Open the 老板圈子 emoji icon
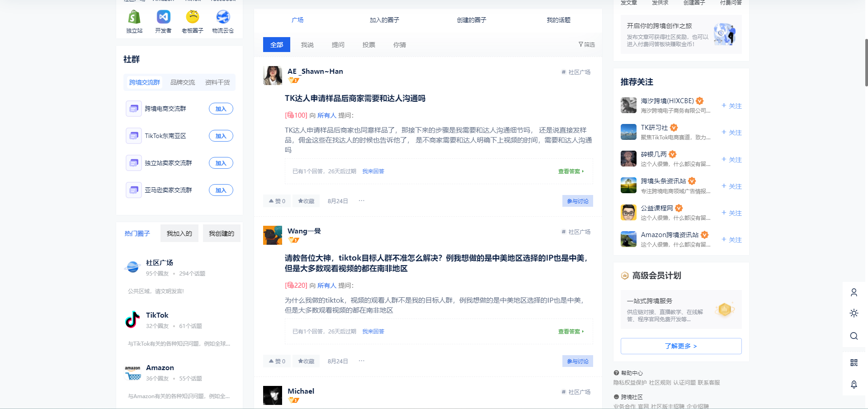The height and width of the screenshot is (409, 868). click(x=193, y=17)
